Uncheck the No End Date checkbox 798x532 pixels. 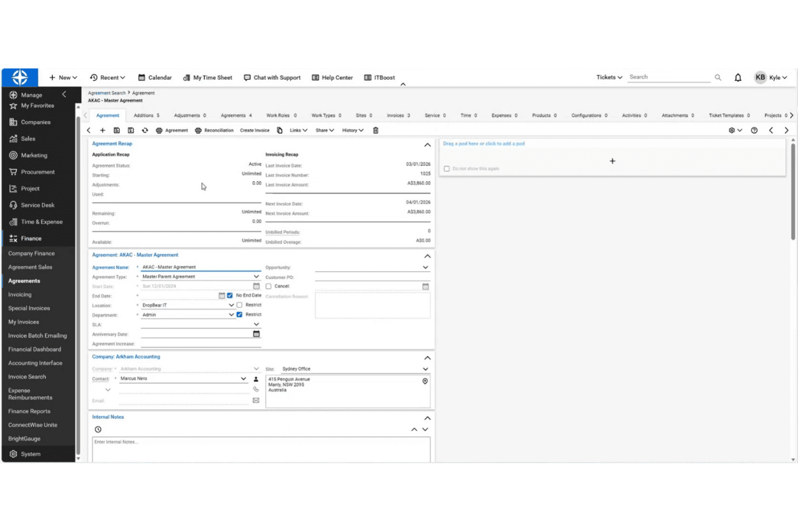(230, 295)
